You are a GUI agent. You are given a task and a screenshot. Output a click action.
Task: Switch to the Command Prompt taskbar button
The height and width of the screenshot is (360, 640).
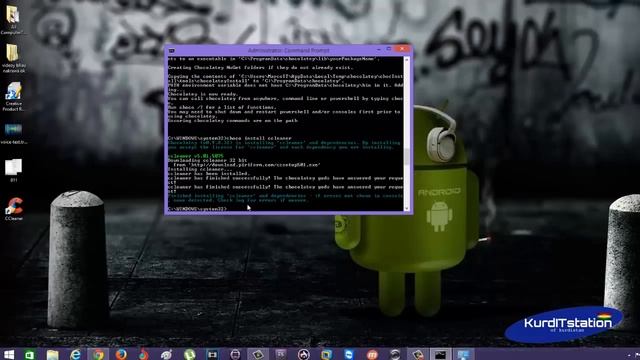click(440, 354)
